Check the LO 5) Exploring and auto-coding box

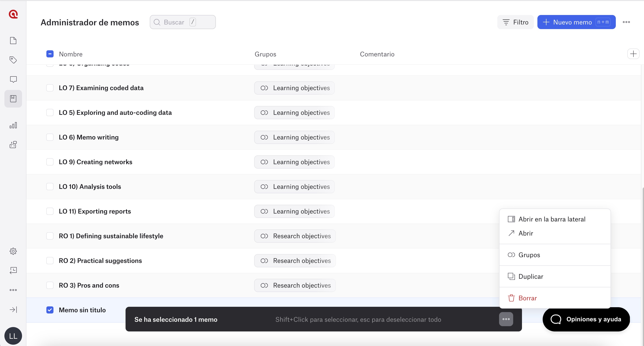pos(50,113)
